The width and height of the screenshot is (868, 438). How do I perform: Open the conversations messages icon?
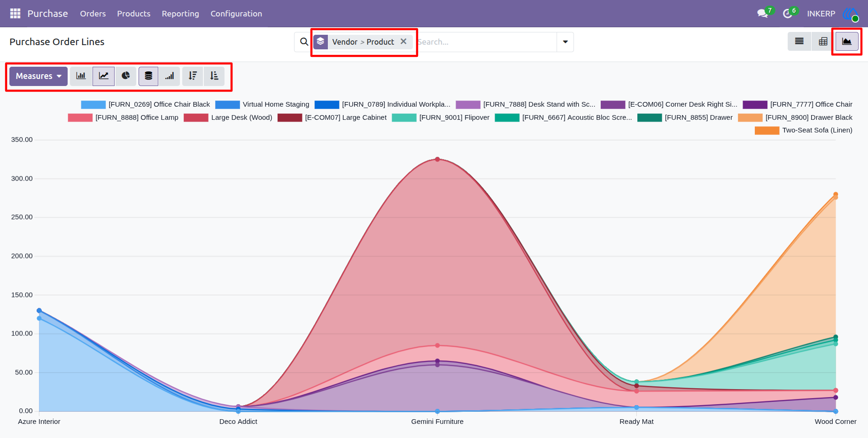click(763, 14)
